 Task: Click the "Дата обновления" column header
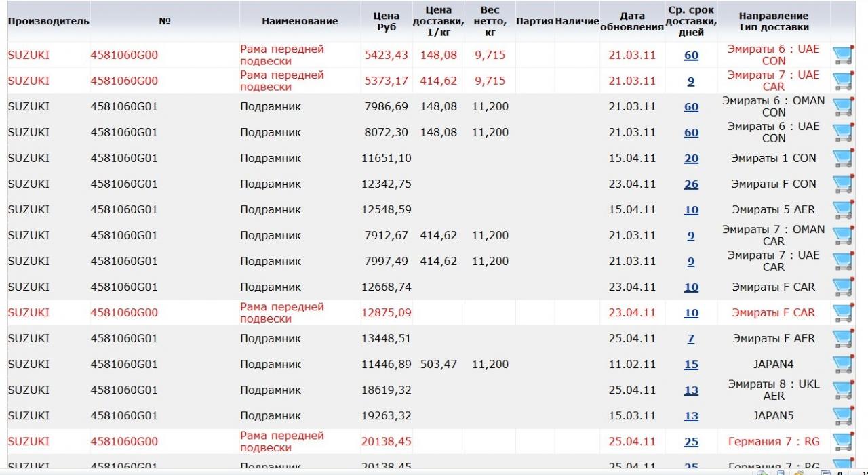(x=631, y=21)
